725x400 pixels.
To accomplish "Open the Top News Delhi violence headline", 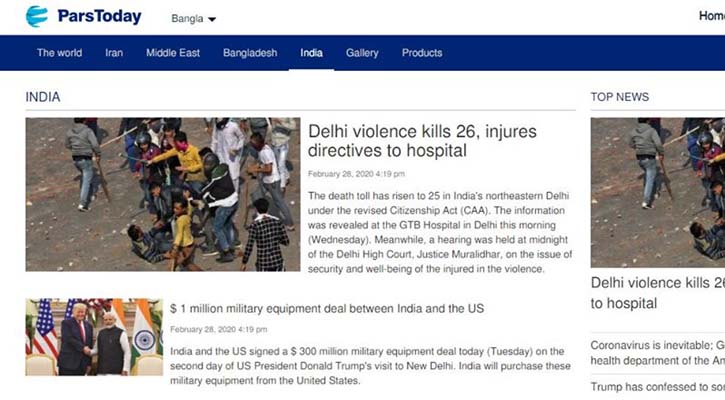I will [x=657, y=293].
